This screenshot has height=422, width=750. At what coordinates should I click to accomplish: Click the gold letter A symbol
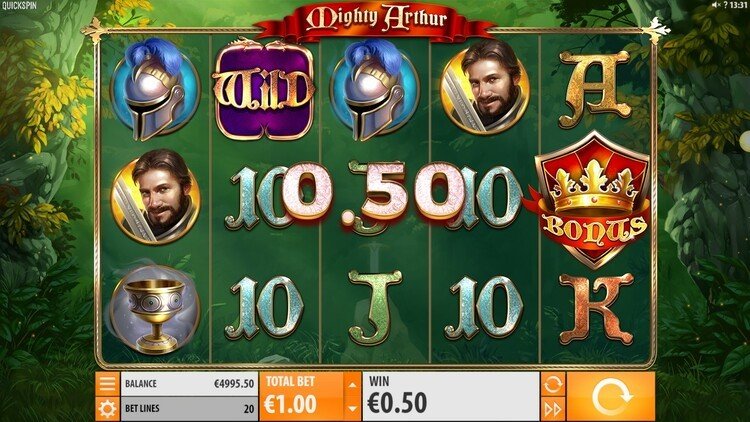(595, 89)
